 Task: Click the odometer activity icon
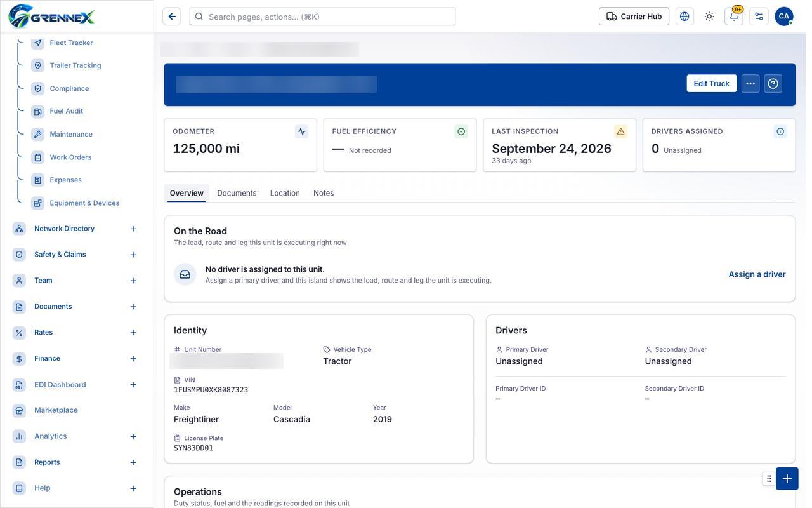(301, 131)
